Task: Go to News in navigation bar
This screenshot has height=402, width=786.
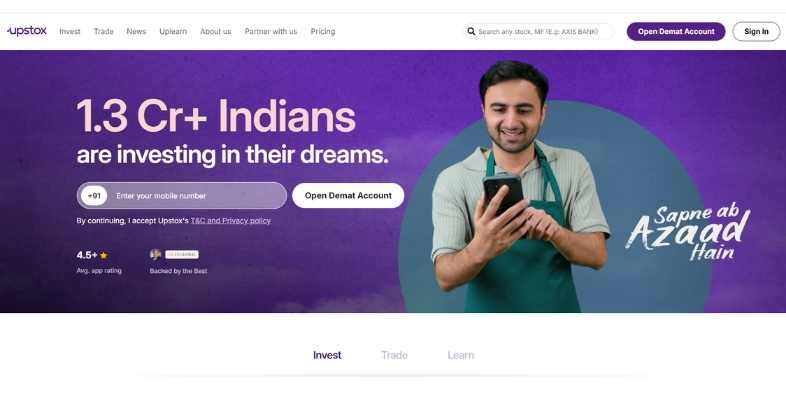Action: [x=136, y=32]
